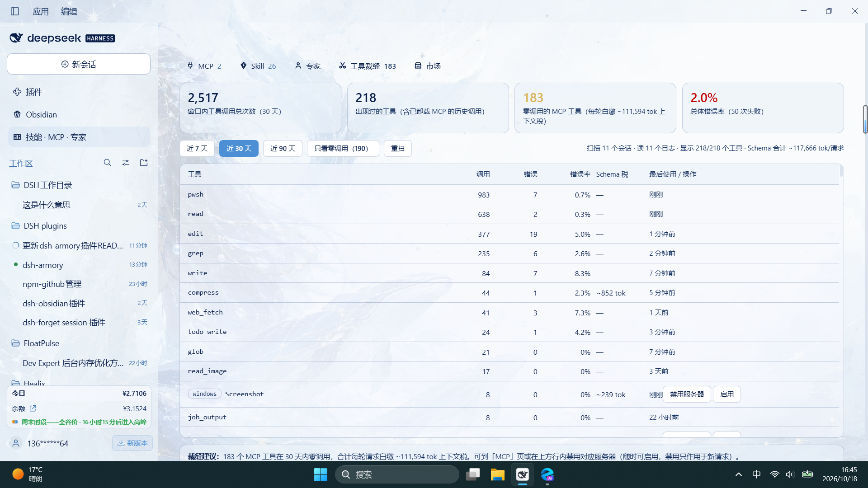Toggle the sidebar panel icon
The image size is (868, 488).
click(15, 11)
